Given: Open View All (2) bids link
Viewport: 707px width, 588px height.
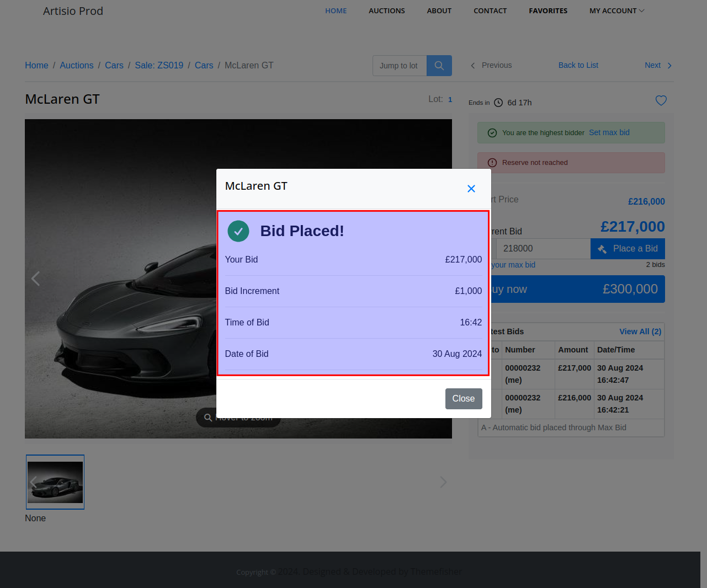Looking at the screenshot, I should [640, 332].
